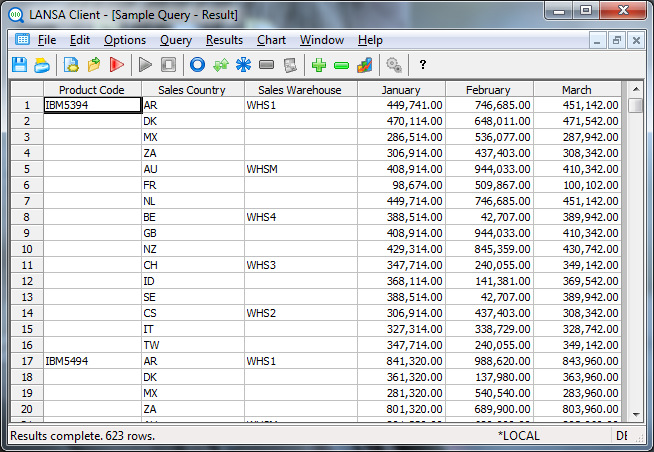This screenshot has height=452, width=654.
Task: Click March value 843,960.00
Action: (577, 361)
